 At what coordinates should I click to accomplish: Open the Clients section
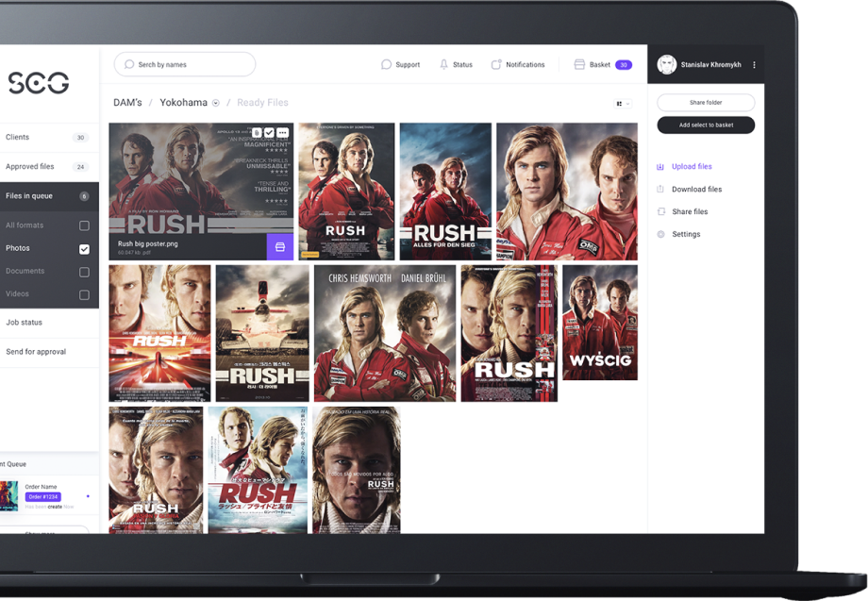click(49, 137)
